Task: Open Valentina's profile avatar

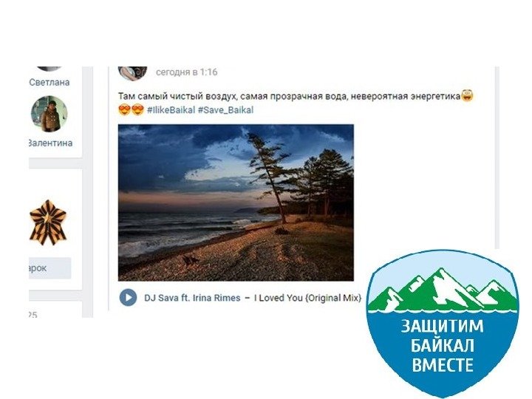Action: (50, 114)
